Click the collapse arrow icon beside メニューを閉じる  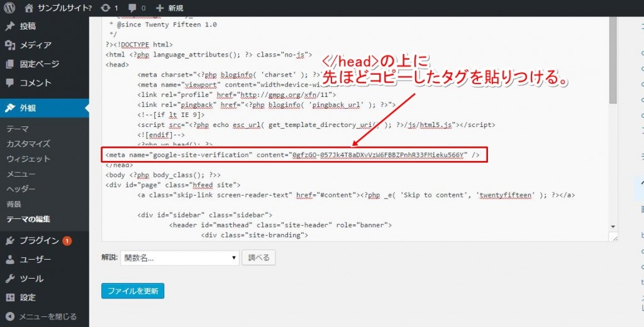tap(10, 317)
